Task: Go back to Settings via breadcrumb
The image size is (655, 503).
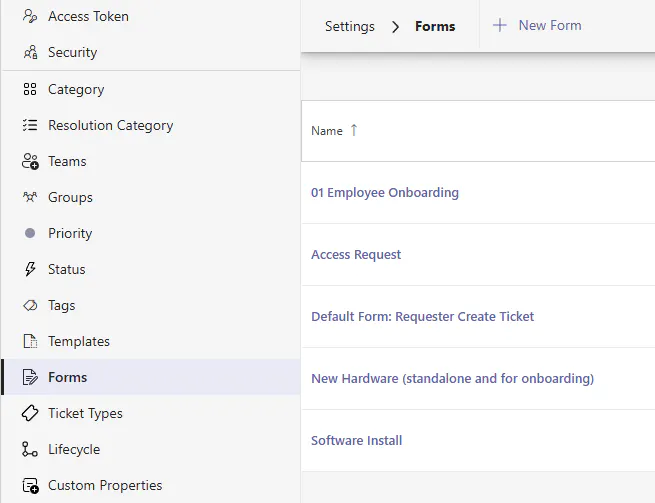Action: point(350,26)
